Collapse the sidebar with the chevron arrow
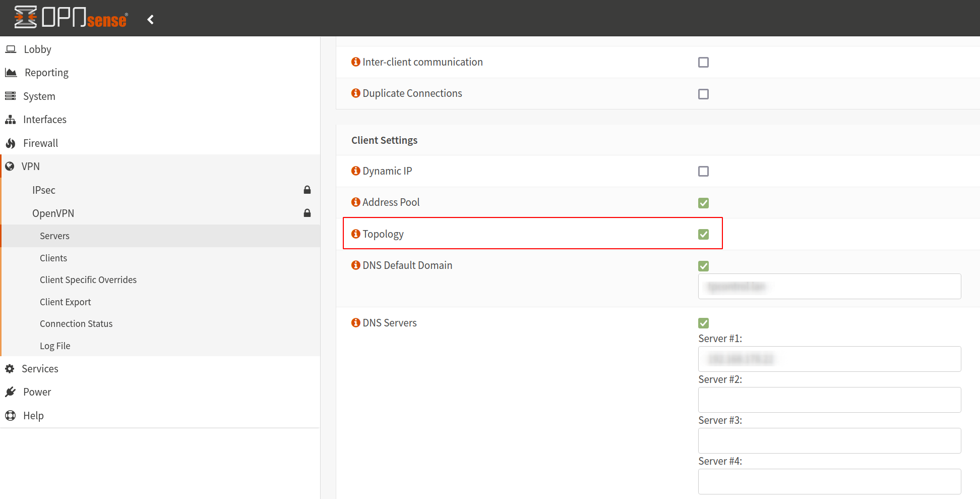Image resolution: width=980 pixels, height=499 pixels. click(150, 20)
